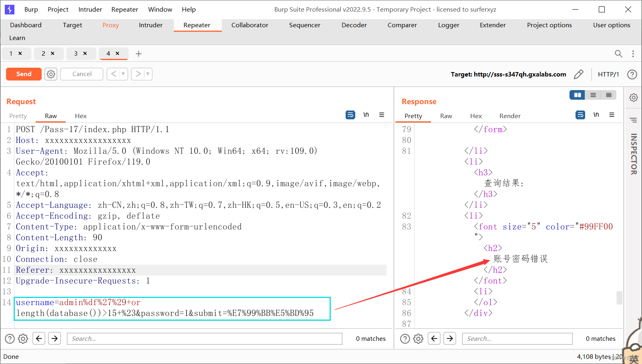
Task: Open response pane hamburger menu
Action: 612,115
